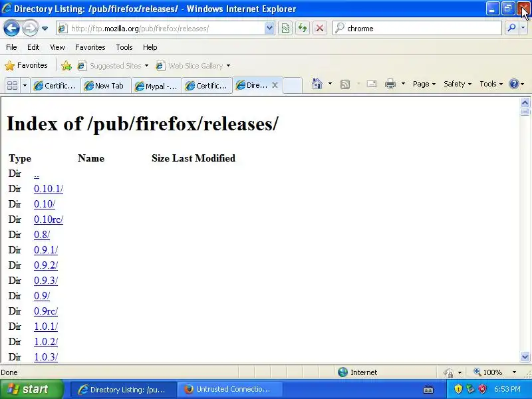The width and height of the screenshot is (532, 399).
Task: Click the red shield tray icon
Action: click(483, 389)
